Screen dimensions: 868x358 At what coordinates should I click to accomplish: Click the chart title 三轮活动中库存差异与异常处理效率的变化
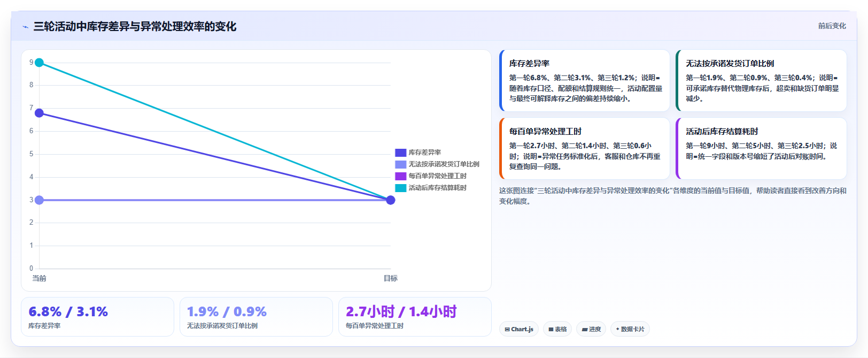pyautogui.click(x=135, y=26)
